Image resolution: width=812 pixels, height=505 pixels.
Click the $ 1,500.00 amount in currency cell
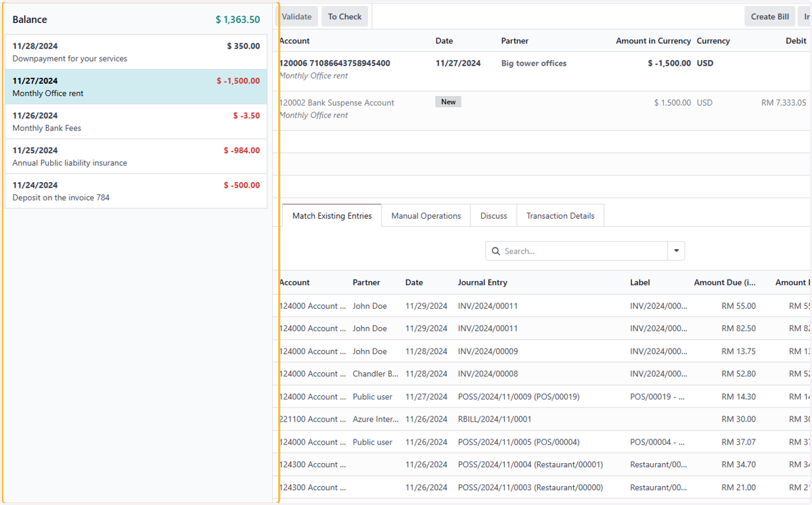pyautogui.click(x=673, y=103)
